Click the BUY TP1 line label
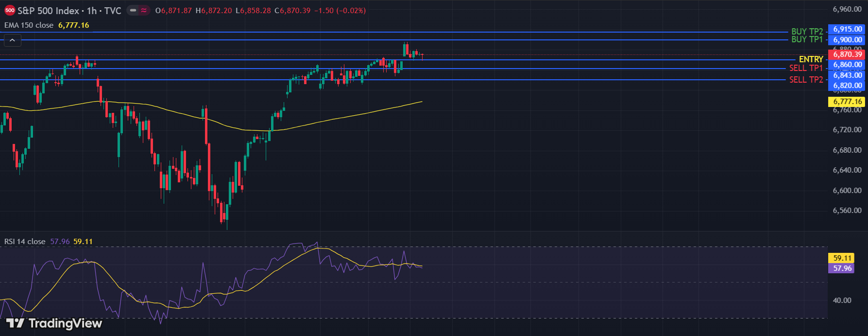Viewport: 868px width, 336px height. (807, 39)
